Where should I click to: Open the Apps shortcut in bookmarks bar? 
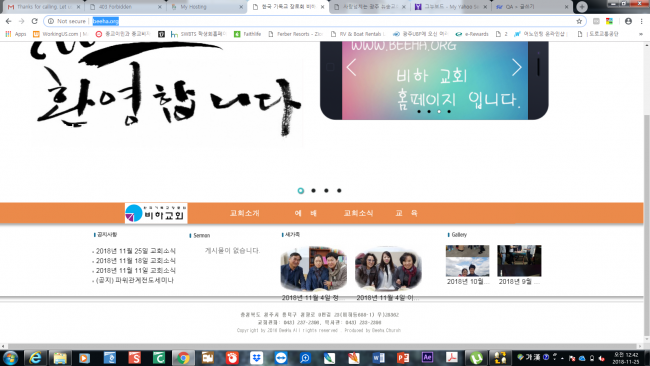coord(16,34)
